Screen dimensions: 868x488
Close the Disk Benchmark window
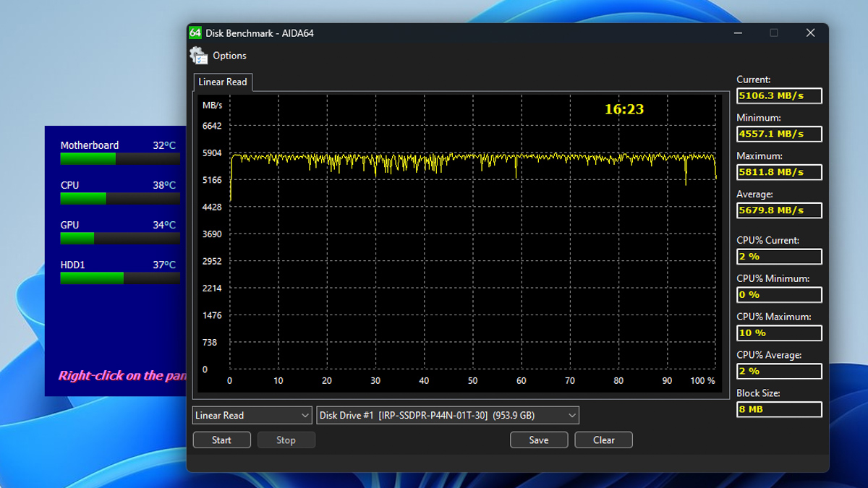click(810, 33)
